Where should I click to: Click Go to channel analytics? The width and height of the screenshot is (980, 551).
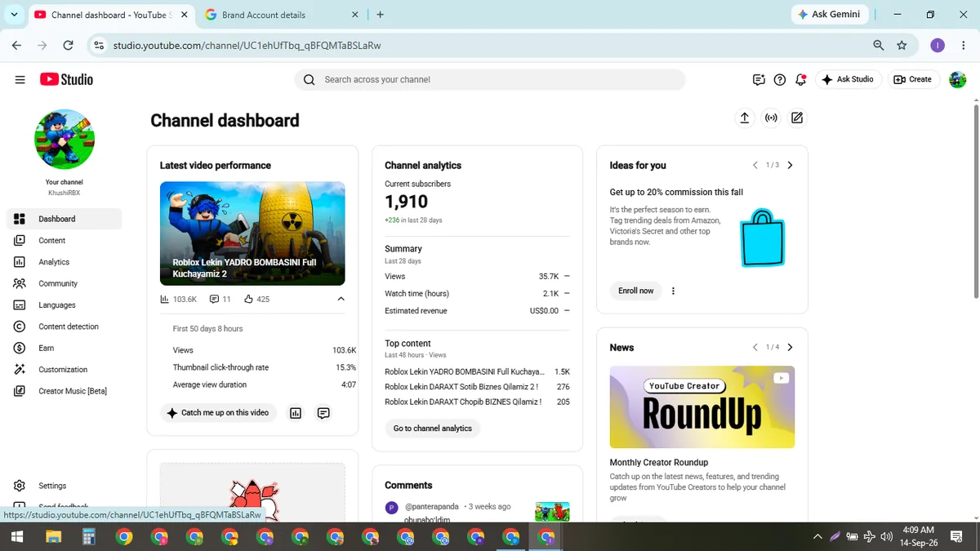point(433,429)
